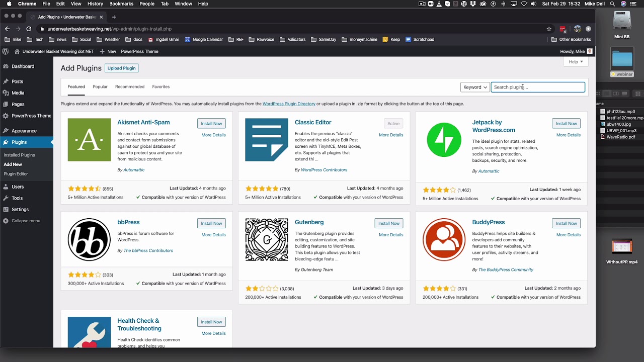
Task: Click the bbPress plugin icon
Action: (x=89, y=240)
